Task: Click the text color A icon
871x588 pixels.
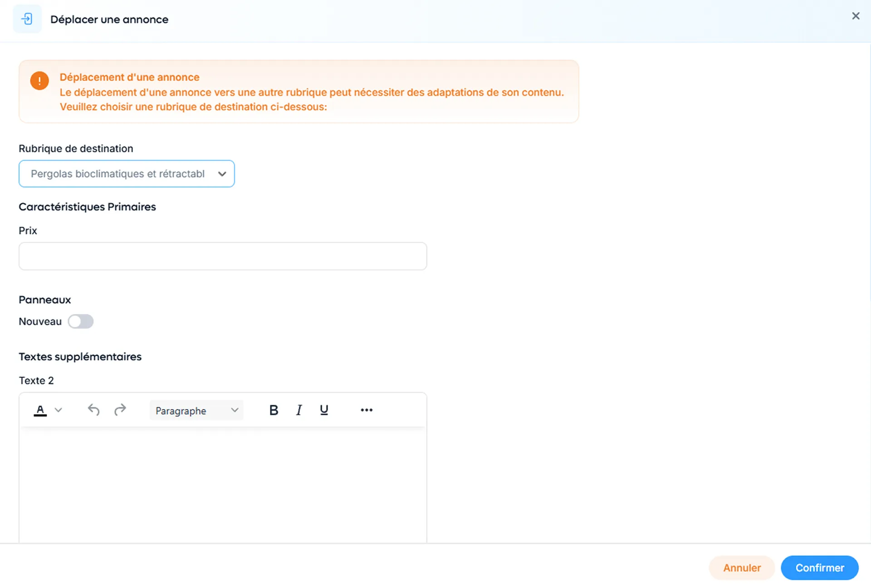Action: (x=40, y=410)
